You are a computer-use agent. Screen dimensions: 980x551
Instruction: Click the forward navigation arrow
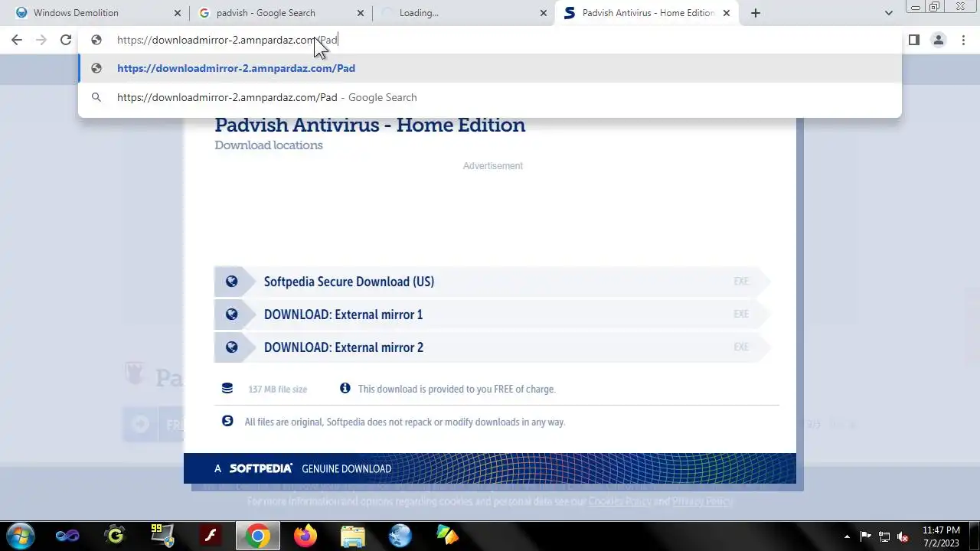[41, 40]
